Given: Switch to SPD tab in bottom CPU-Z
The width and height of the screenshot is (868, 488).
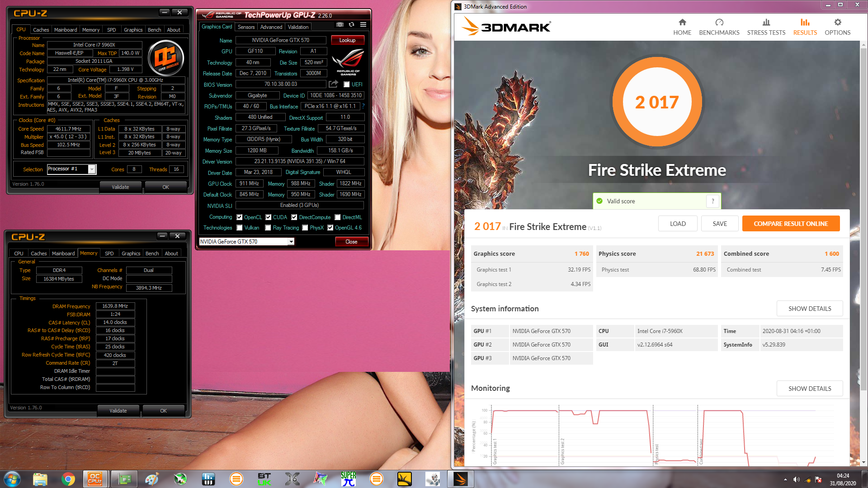Looking at the screenshot, I should point(109,253).
